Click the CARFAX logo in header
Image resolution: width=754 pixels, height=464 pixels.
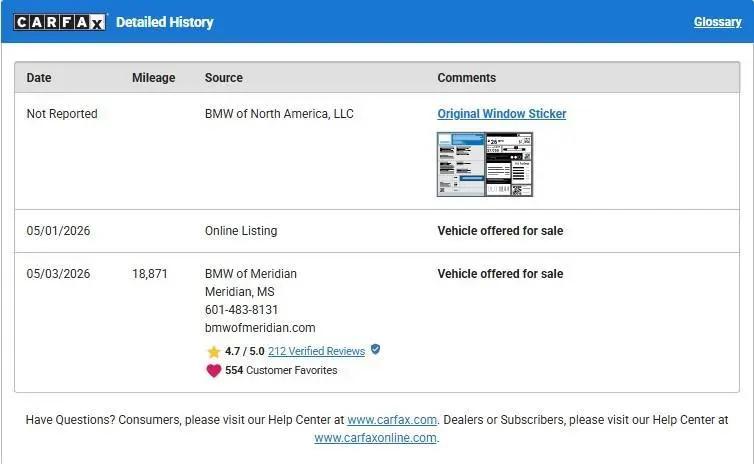click(60, 22)
